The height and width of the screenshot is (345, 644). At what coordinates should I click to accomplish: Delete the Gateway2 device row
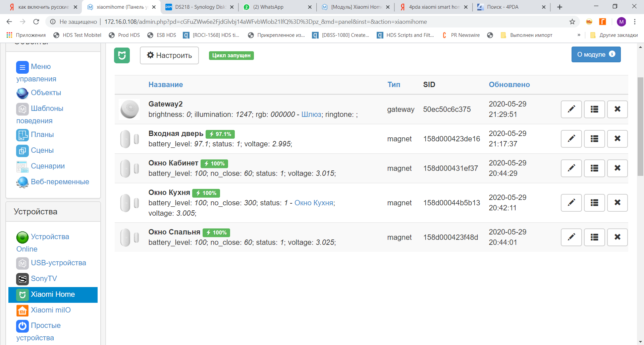[617, 109]
